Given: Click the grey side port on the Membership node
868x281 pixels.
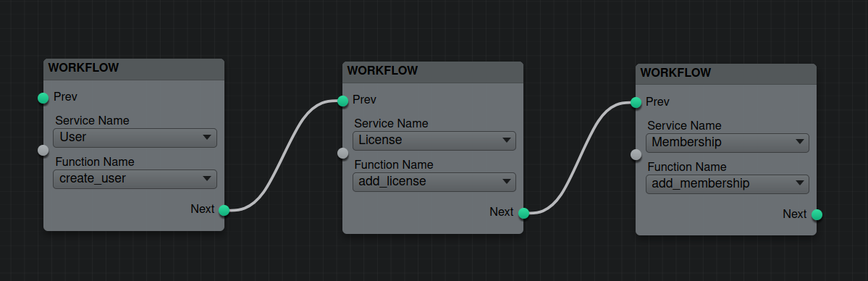Looking at the screenshot, I should tap(636, 155).
